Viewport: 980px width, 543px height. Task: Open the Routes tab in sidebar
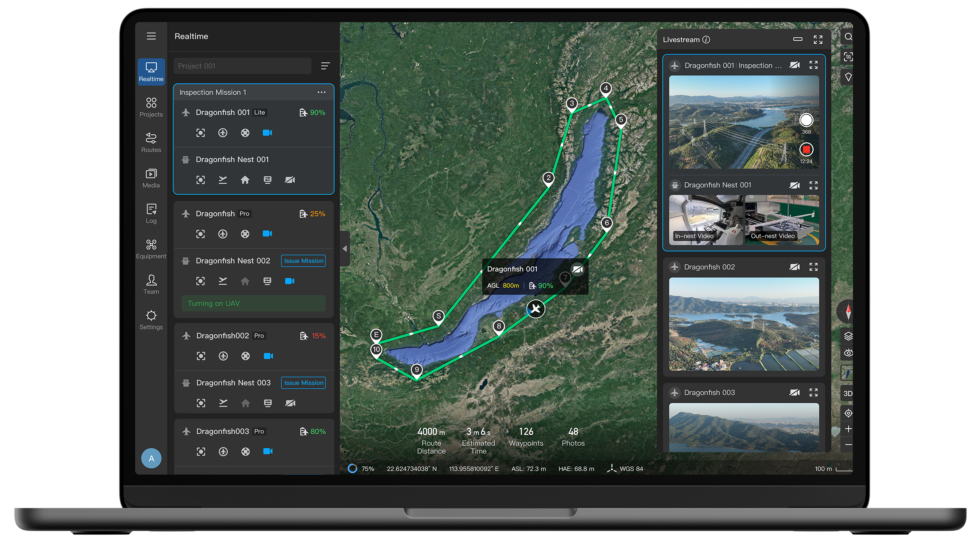click(151, 142)
